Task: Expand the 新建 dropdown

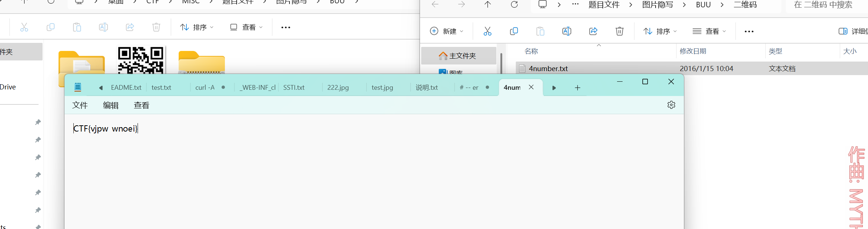Action: pyautogui.click(x=446, y=32)
